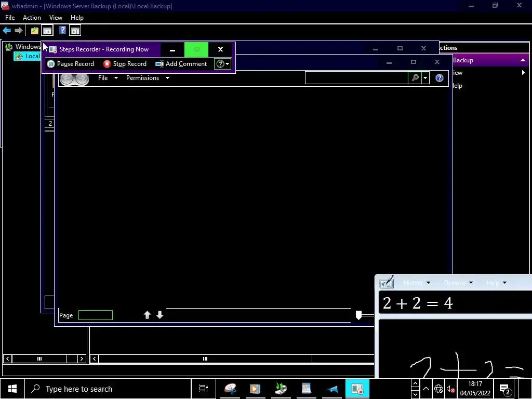Select Windows Server Backup tree root node
The width and height of the screenshot is (532, 399).
pyautogui.click(x=23, y=47)
